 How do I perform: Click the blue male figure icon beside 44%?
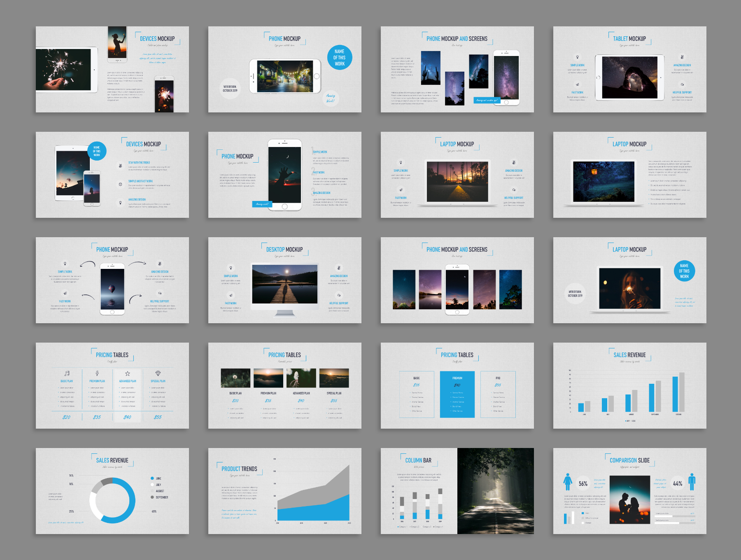(692, 481)
